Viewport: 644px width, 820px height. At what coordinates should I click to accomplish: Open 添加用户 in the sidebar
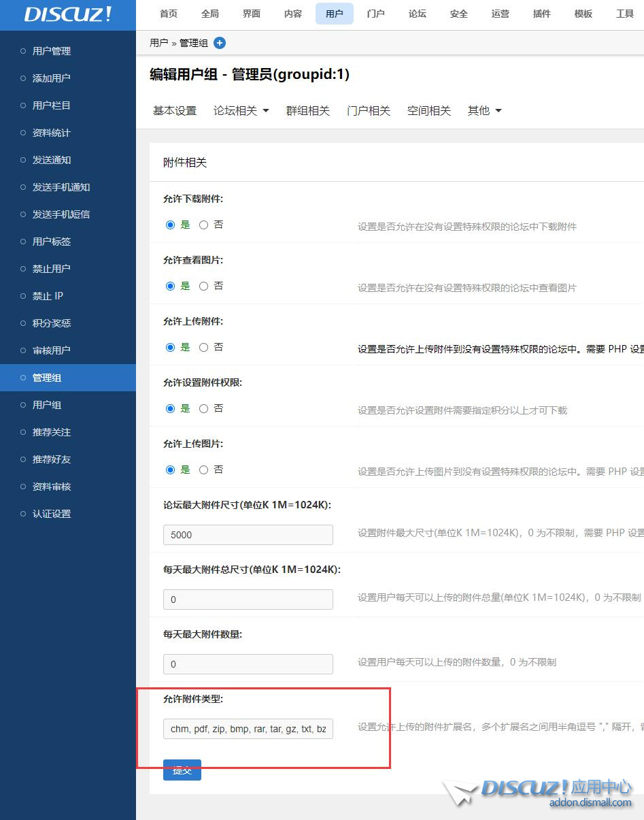[x=50, y=78]
